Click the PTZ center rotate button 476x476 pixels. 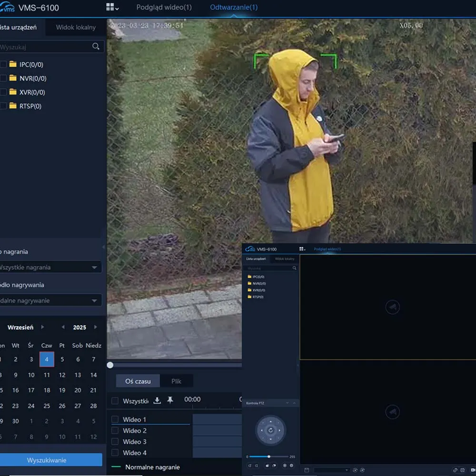point(270,430)
